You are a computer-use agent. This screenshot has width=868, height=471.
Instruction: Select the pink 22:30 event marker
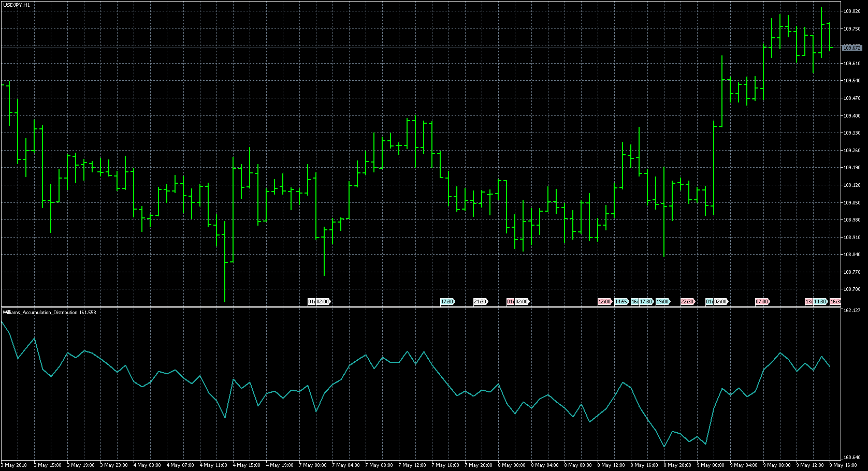click(687, 302)
